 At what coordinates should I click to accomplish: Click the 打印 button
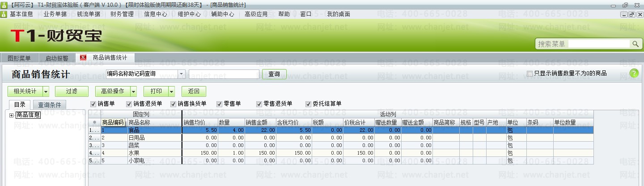pos(156,91)
